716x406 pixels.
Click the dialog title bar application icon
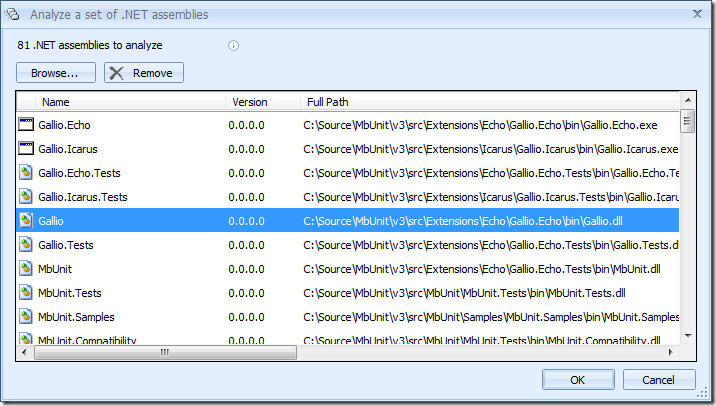[x=12, y=15]
